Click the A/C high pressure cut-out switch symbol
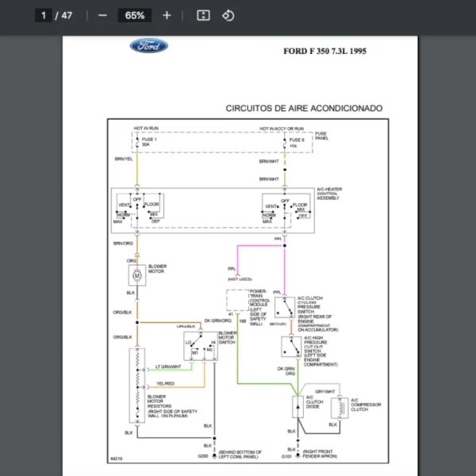This screenshot has width=476, height=476. pos(288,347)
